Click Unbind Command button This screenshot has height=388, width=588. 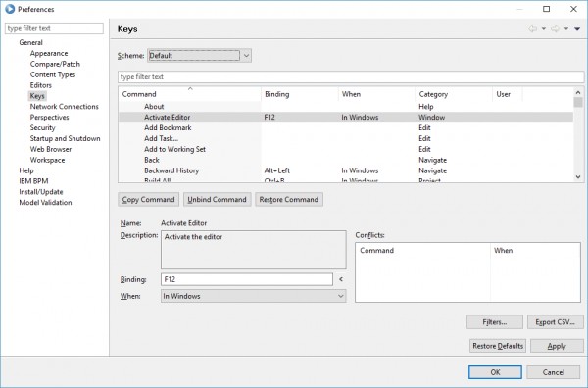[217, 200]
